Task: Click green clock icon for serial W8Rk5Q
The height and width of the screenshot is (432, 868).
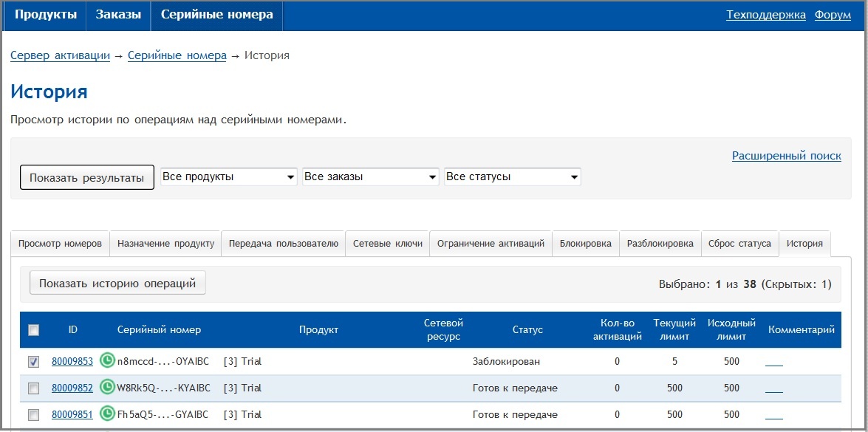Action: coord(108,387)
